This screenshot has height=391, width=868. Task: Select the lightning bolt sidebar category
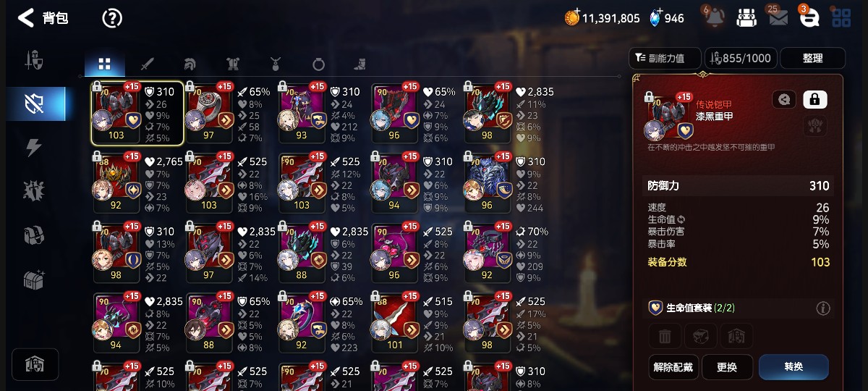(34, 148)
